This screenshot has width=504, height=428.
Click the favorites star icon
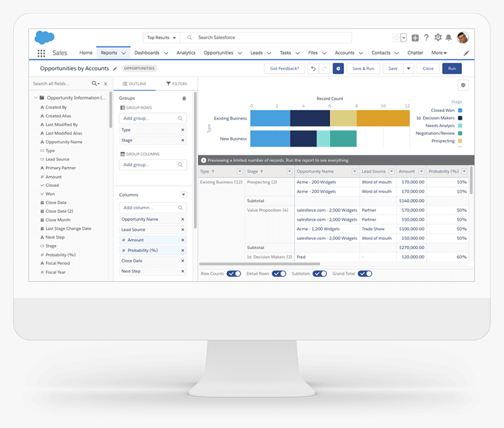tap(396, 38)
